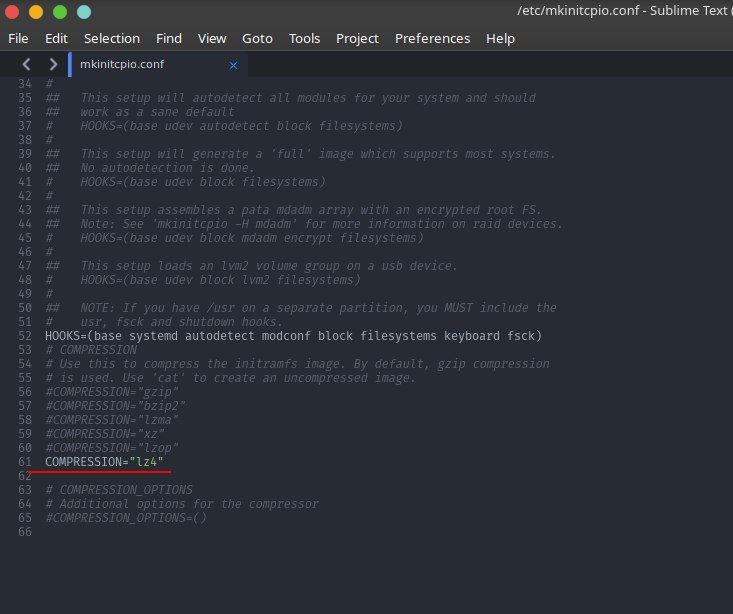The width and height of the screenshot is (733, 614).
Task: Click 'HOOKS=(base udev autodetect block filesystems)' comment
Action: click(224, 126)
